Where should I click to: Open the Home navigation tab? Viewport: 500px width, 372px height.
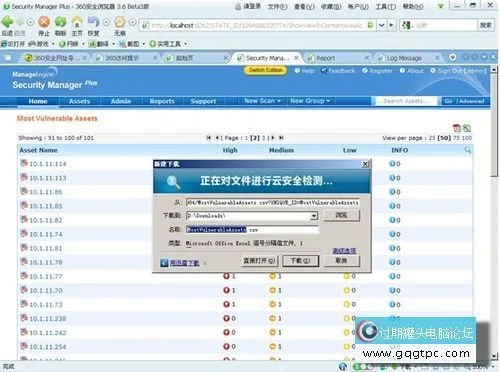(38, 101)
